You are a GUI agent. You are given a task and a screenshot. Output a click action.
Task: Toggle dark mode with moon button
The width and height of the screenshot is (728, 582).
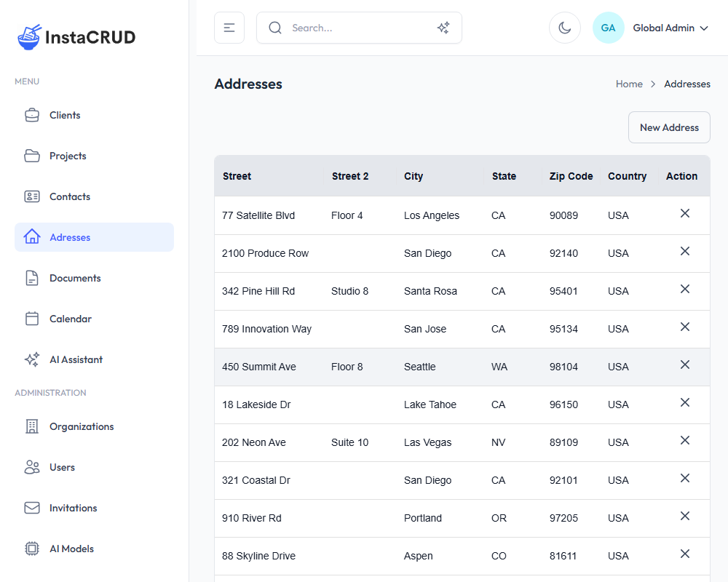pos(564,28)
